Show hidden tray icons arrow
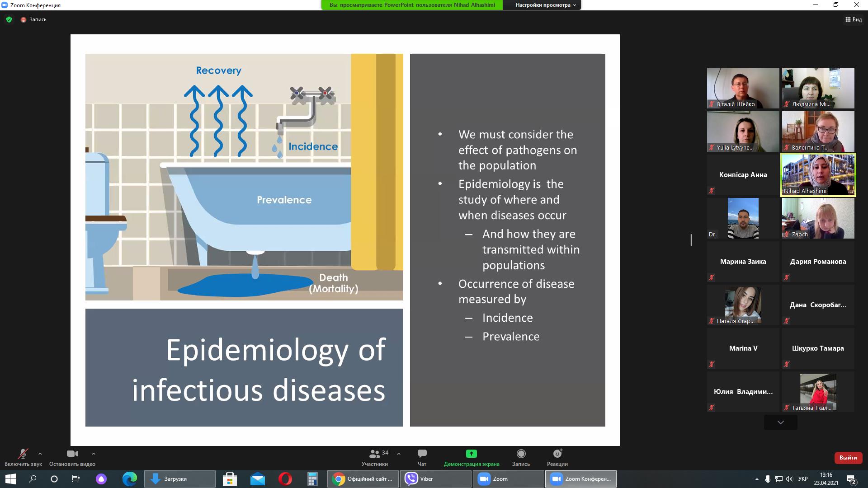The height and width of the screenshot is (488, 868). [x=757, y=479]
